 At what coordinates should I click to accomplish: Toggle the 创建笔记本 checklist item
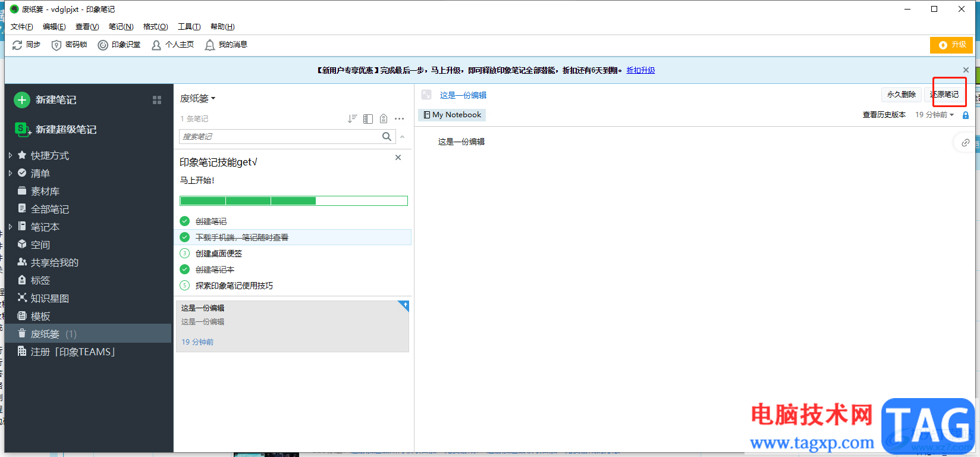pyautogui.click(x=185, y=270)
